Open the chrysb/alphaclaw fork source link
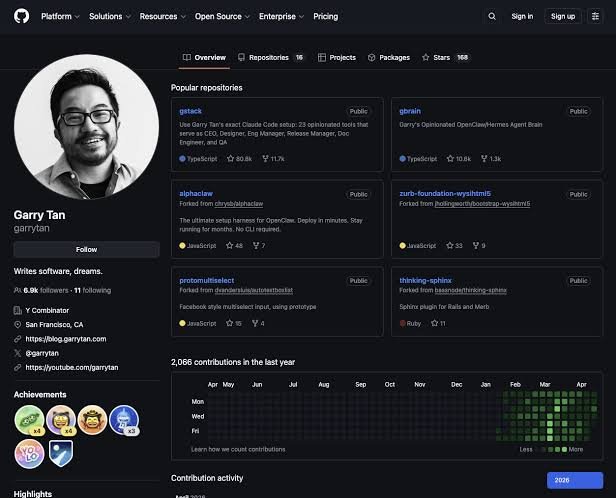Screen dimensions: 616x498 point(239,204)
